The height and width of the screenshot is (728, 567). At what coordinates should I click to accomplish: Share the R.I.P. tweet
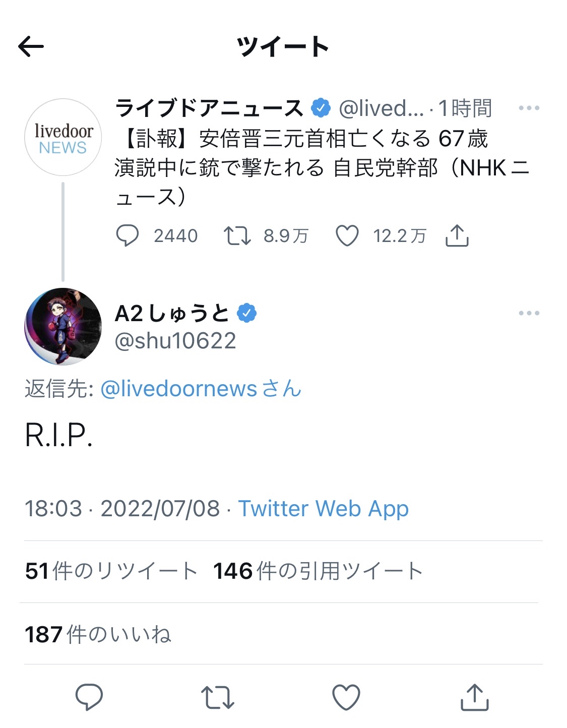click(475, 697)
